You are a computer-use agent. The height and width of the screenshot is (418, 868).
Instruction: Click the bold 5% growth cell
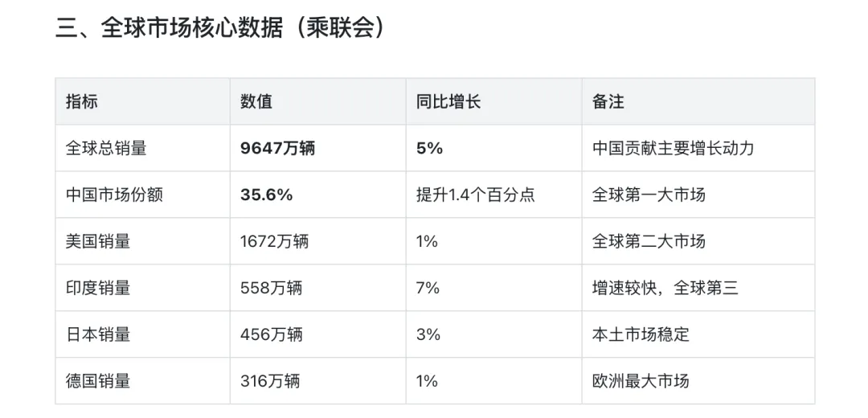430,148
